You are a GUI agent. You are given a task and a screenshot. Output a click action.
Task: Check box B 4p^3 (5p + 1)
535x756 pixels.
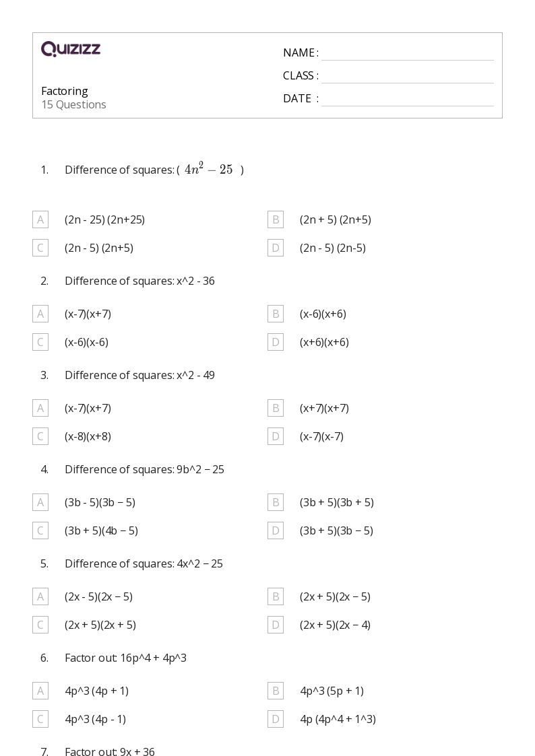point(276,691)
